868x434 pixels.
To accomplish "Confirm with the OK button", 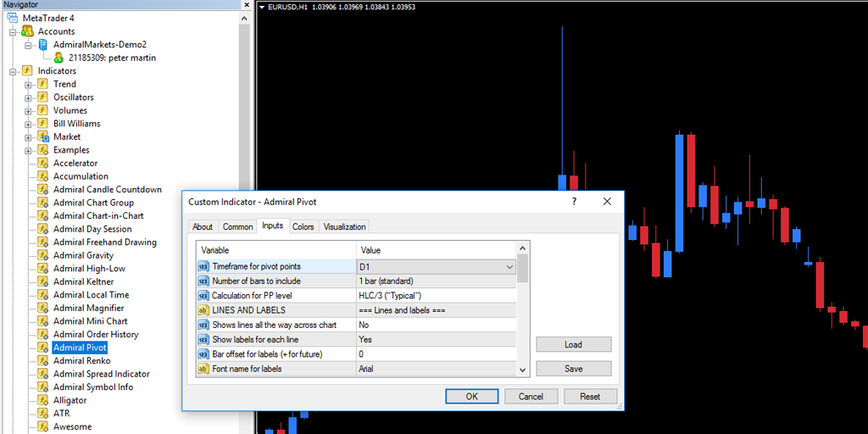I will pos(471,397).
